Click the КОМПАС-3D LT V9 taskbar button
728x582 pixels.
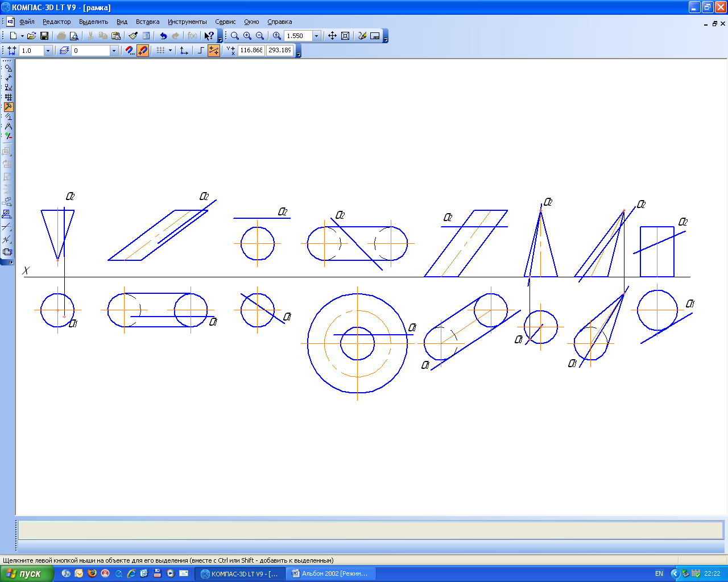(x=240, y=573)
